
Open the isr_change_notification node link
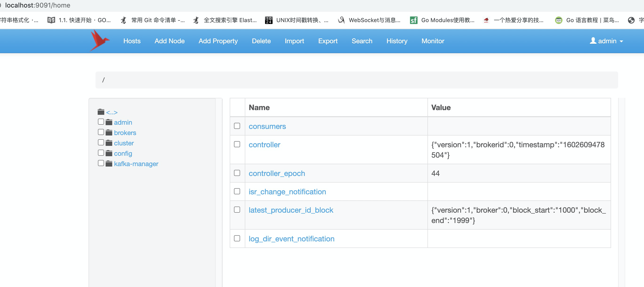[287, 191]
